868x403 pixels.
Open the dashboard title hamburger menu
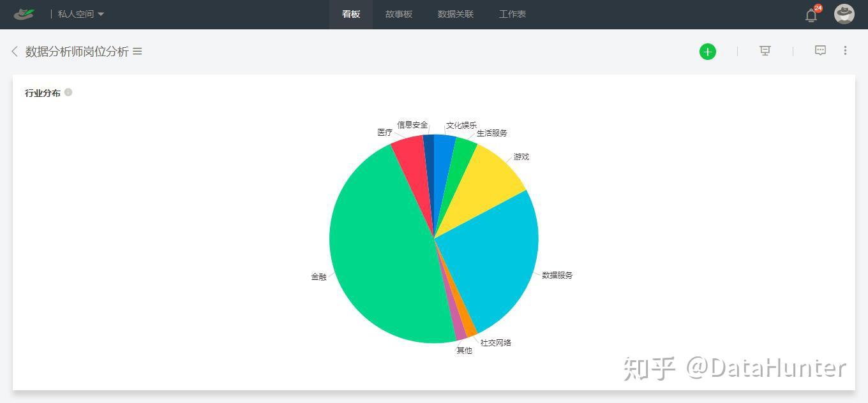click(137, 52)
